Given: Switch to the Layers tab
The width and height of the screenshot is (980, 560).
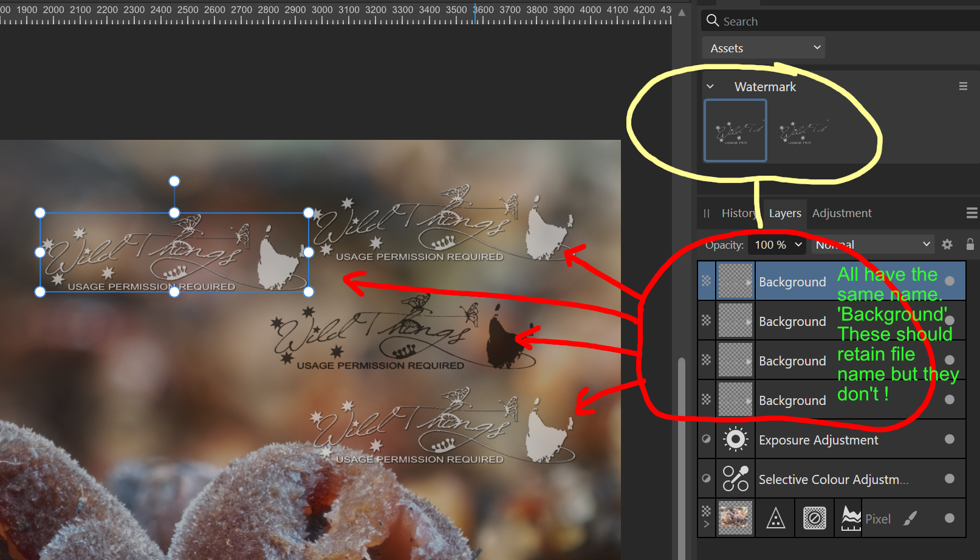Looking at the screenshot, I should (x=785, y=213).
